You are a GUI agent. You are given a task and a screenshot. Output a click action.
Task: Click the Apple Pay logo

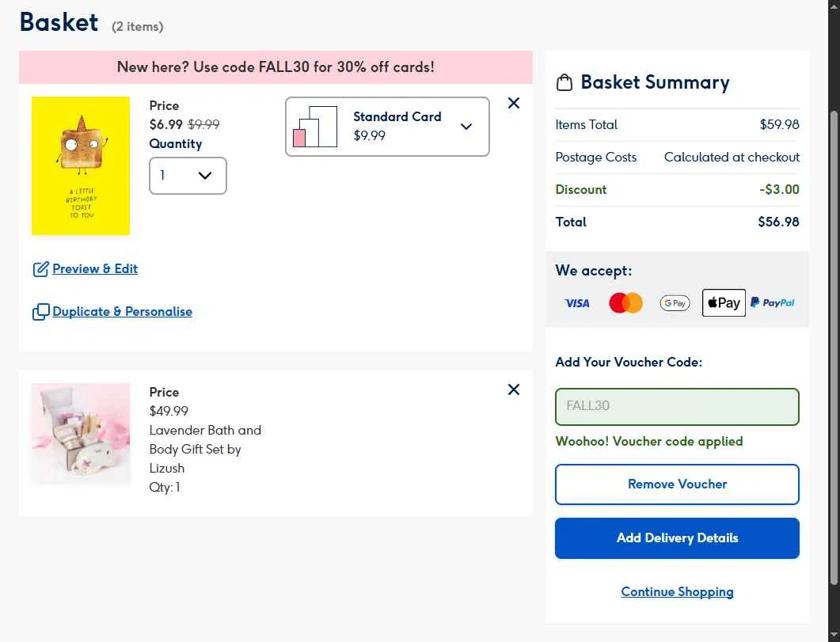pos(724,302)
